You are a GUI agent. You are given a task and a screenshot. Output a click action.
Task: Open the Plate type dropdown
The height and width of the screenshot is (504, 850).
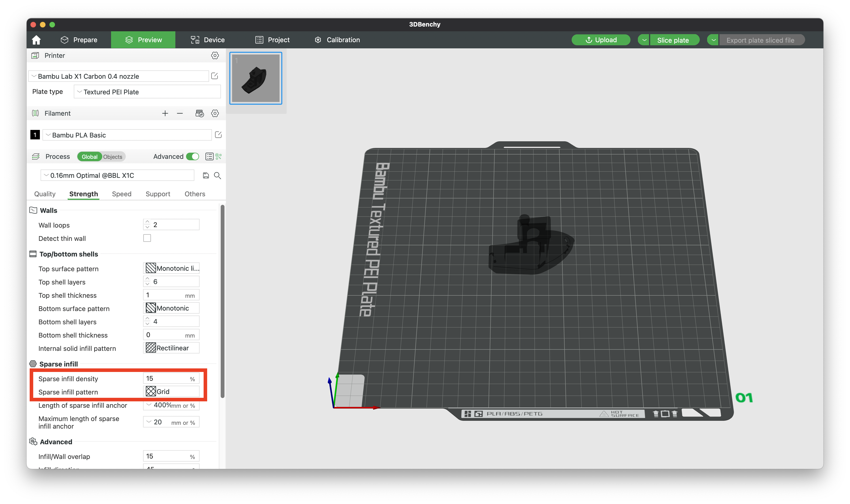147,92
